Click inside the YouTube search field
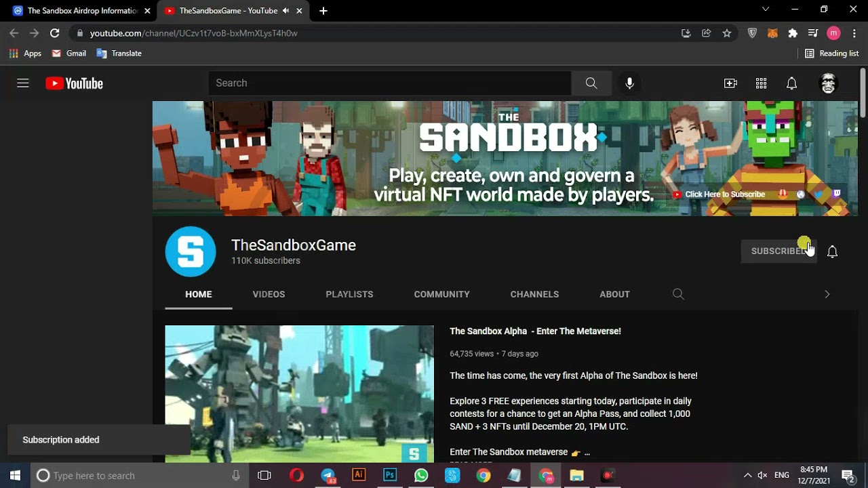 tap(390, 83)
